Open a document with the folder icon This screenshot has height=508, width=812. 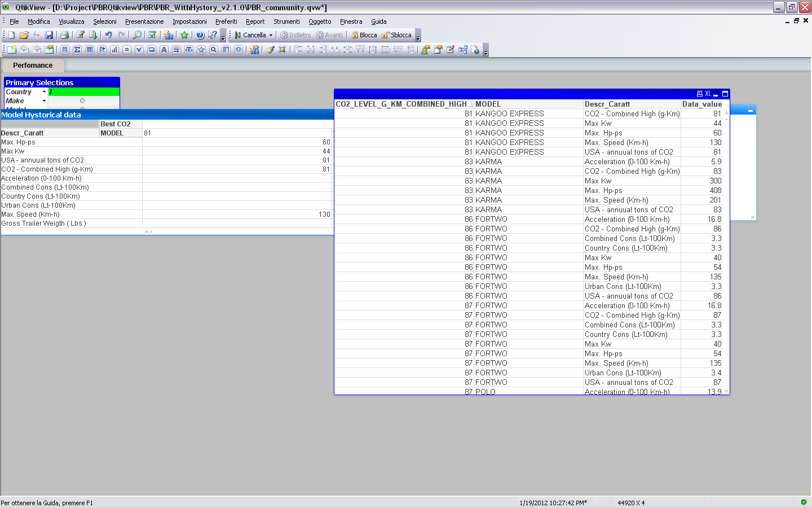[x=24, y=35]
